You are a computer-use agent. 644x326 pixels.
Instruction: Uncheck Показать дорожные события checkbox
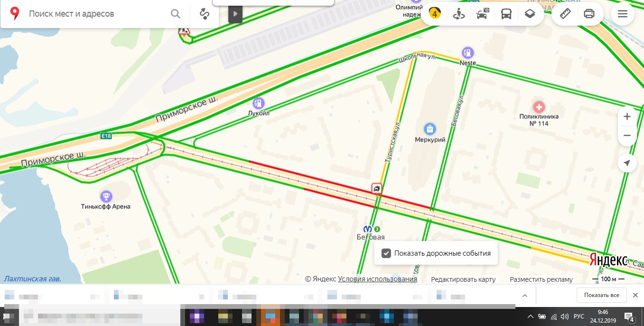386,253
